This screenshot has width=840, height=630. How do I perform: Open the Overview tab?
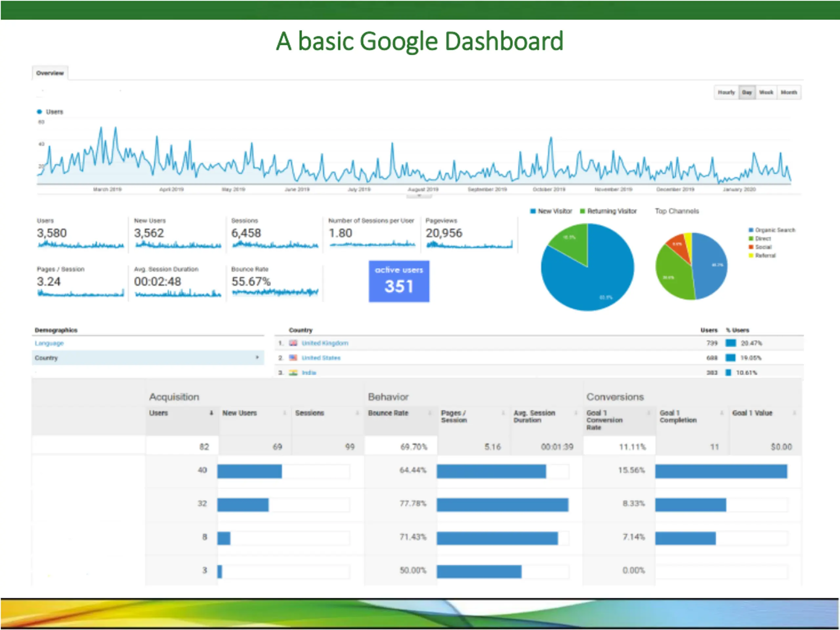pyautogui.click(x=50, y=73)
